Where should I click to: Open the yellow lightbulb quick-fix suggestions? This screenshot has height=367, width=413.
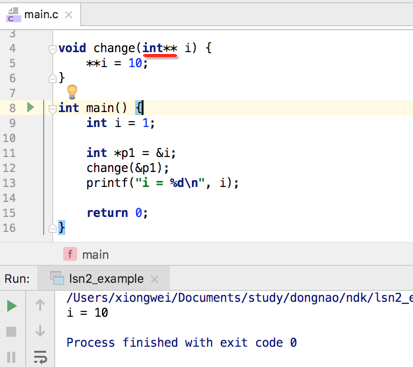(x=72, y=92)
